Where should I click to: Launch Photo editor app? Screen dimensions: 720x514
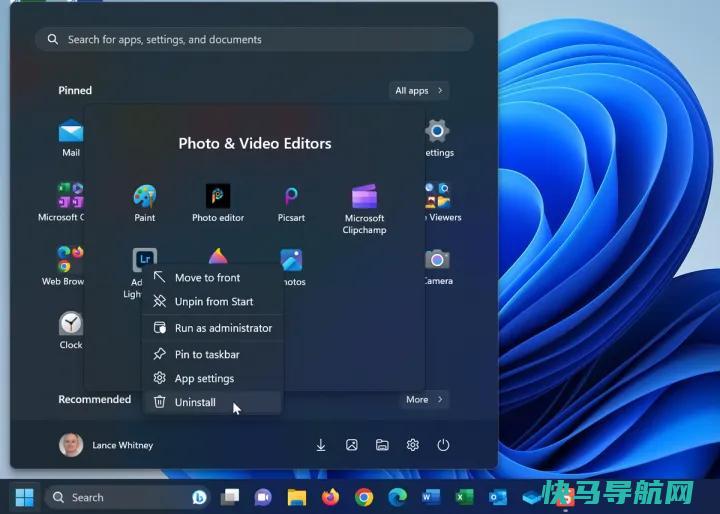218,196
